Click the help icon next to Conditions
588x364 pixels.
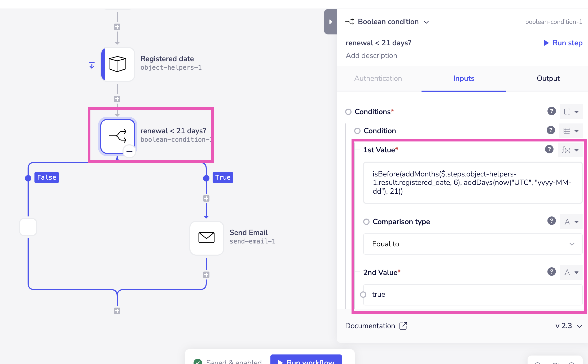click(x=551, y=111)
